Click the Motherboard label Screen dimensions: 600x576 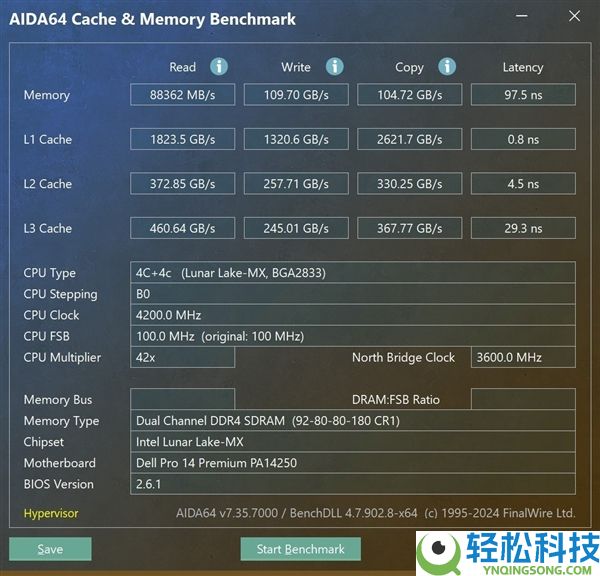tap(60, 463)
